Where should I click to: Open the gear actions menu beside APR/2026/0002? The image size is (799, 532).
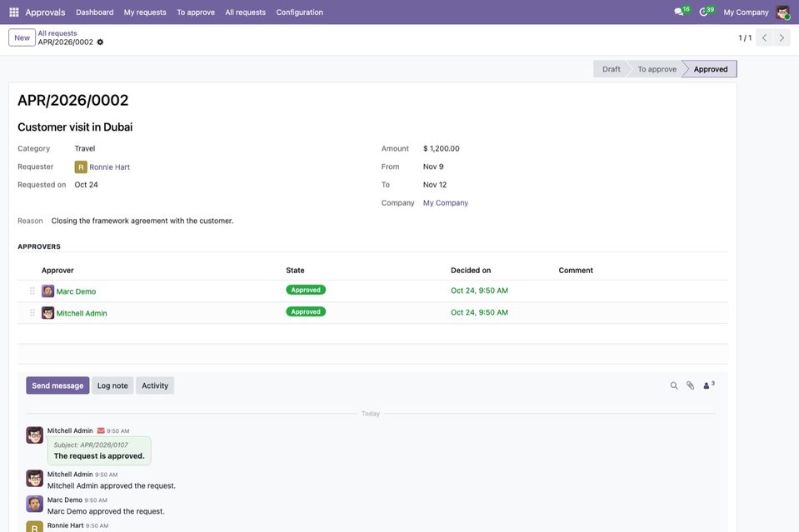pyautogui.click(x=100, y=42)
